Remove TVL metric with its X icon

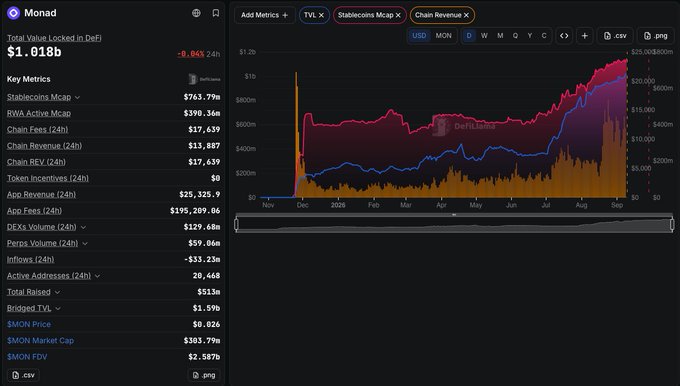click(321, 15)
